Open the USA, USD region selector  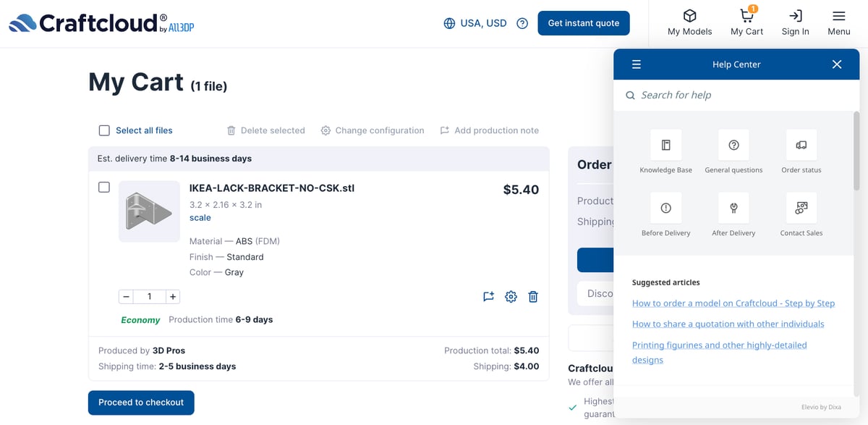point(475,23)
